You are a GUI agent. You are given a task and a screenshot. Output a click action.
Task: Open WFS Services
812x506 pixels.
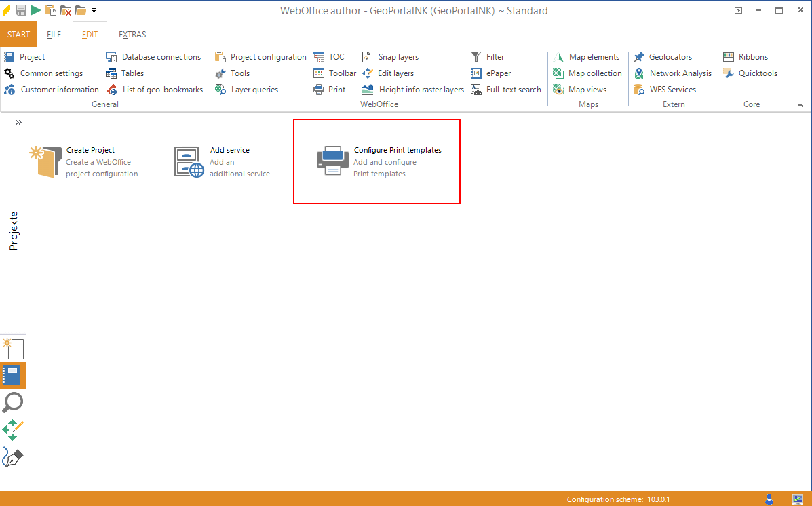tap(665, 90)
